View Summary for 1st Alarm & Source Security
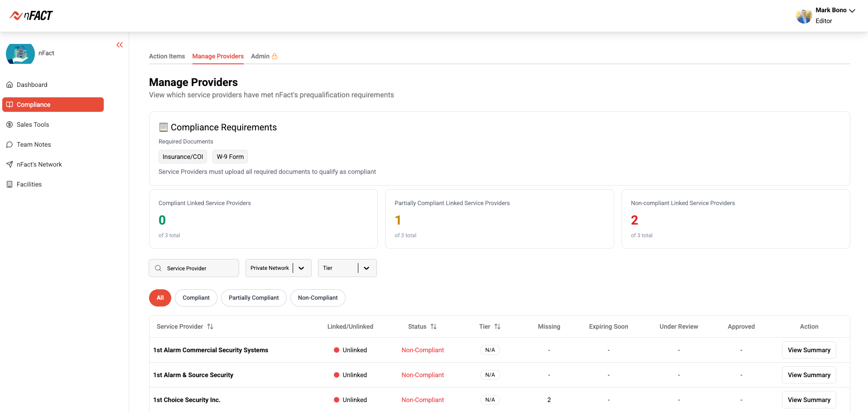 click(809, 375)
